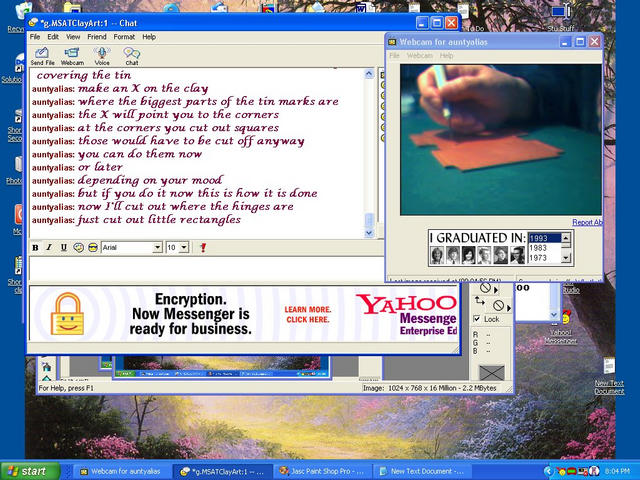Expand hidden system tray icons arrow
Screen dimensions: 640x480
[x=548, y=471]
